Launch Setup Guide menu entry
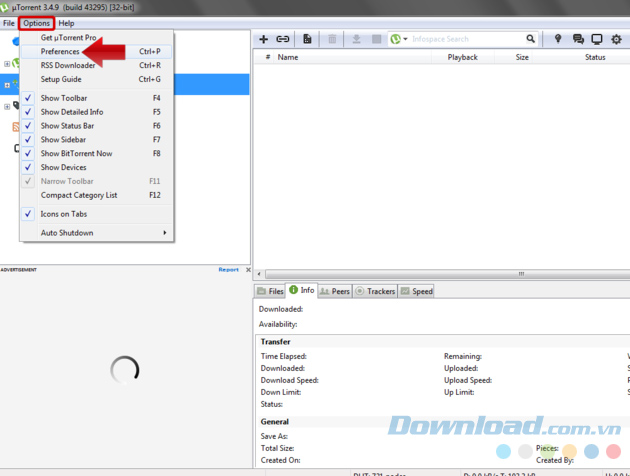The image size is (630, 476). [96, 79]
